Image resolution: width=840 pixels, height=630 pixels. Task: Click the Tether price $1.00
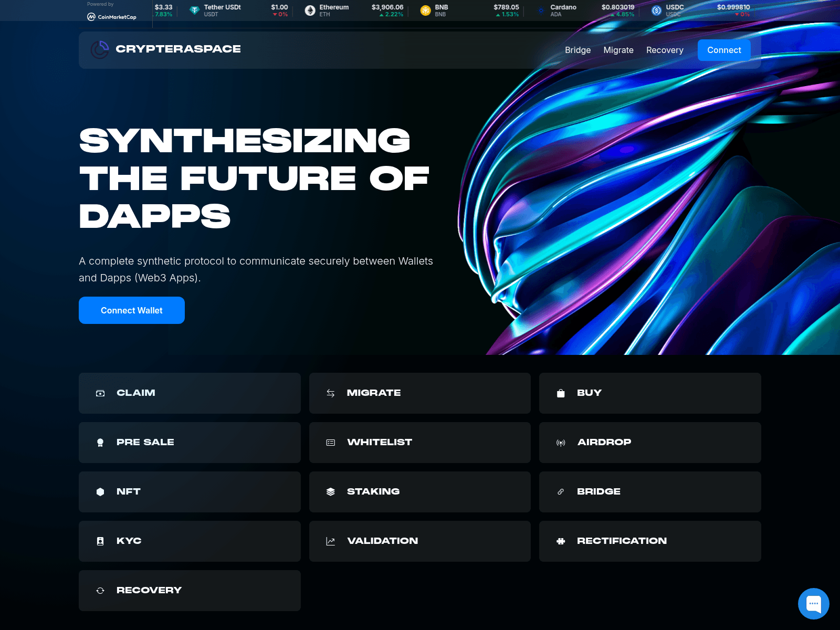pyautogui.click(x=279, y=7)
